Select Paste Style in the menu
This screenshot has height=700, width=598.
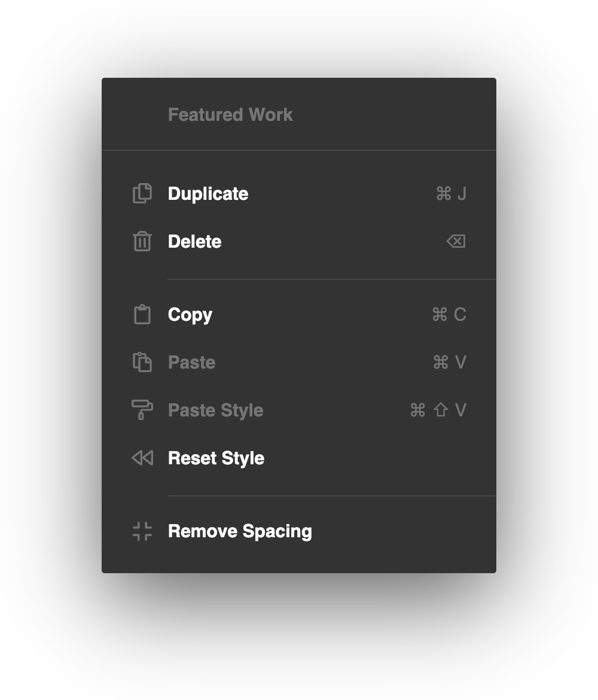tap(215, 410)
